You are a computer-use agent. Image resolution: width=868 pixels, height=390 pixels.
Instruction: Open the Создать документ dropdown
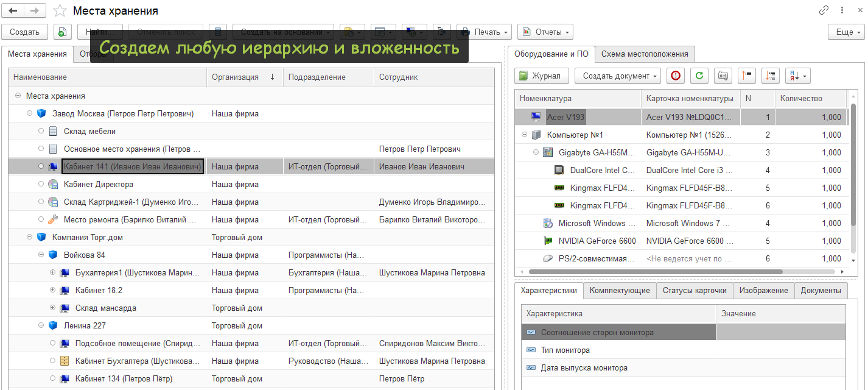pos(617,76)
